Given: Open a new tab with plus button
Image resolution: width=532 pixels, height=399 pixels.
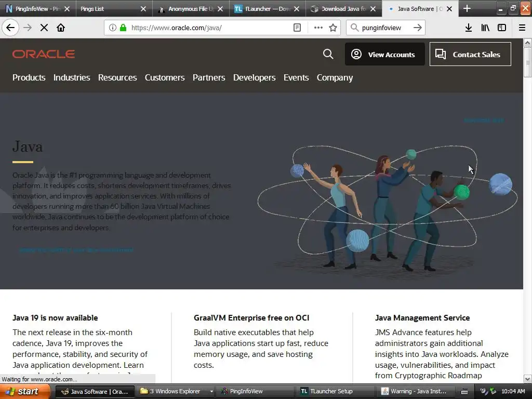Looking at the screenshot, I should click(467, 8).
